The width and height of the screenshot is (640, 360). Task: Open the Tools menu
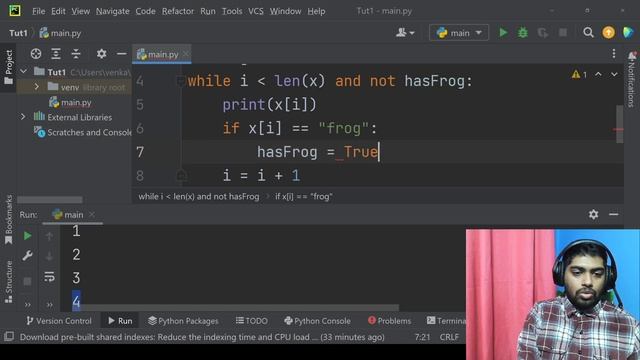click(232, 11)
